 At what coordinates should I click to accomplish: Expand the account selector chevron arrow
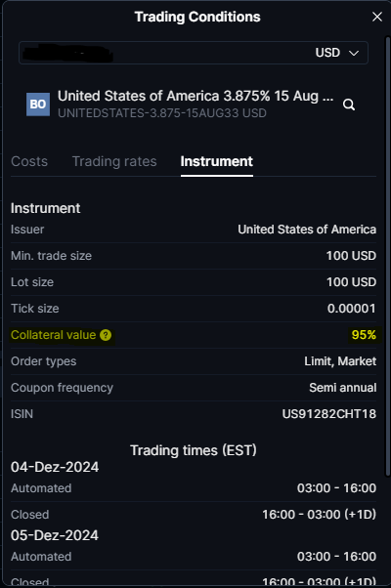354,53
